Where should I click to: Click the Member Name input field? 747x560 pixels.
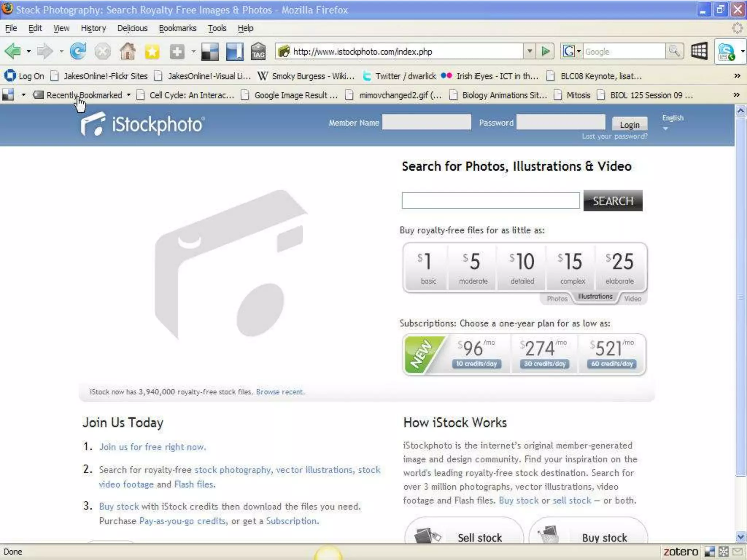pos(426,122)
